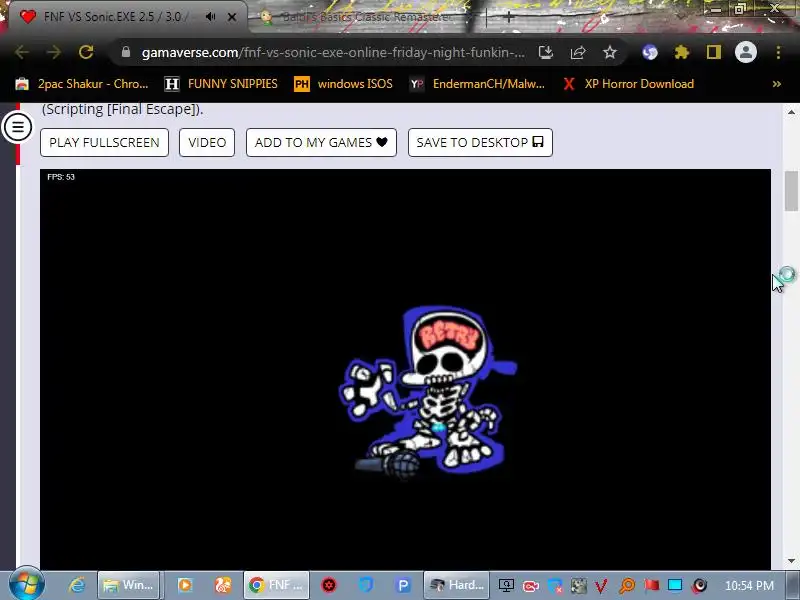
Task: Open the Extensions puzzle menu
Action: [x=682, y=52]
